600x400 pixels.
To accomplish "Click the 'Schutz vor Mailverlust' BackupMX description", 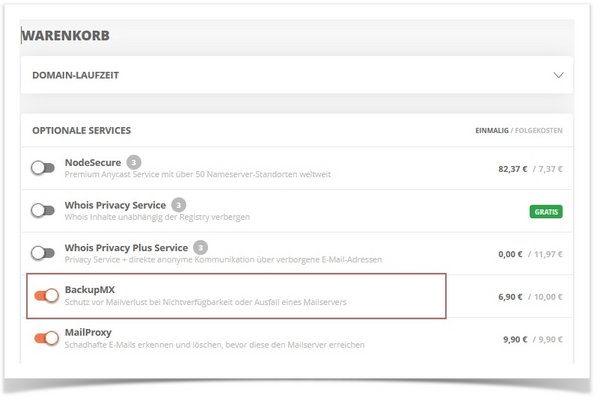I will (205, 302).
